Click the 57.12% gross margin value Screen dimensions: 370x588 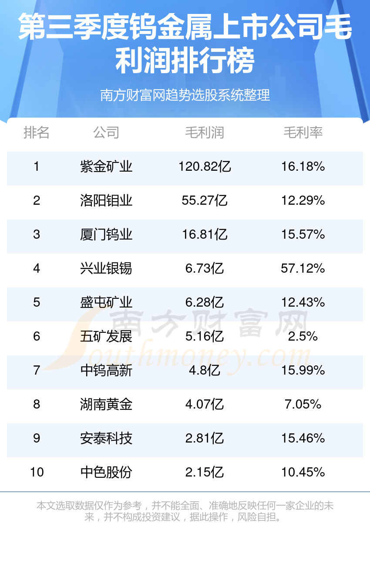pos(303,268)
